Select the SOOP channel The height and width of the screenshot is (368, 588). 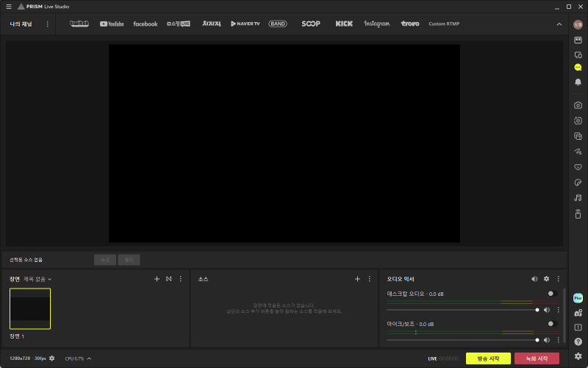click(311, 24)
